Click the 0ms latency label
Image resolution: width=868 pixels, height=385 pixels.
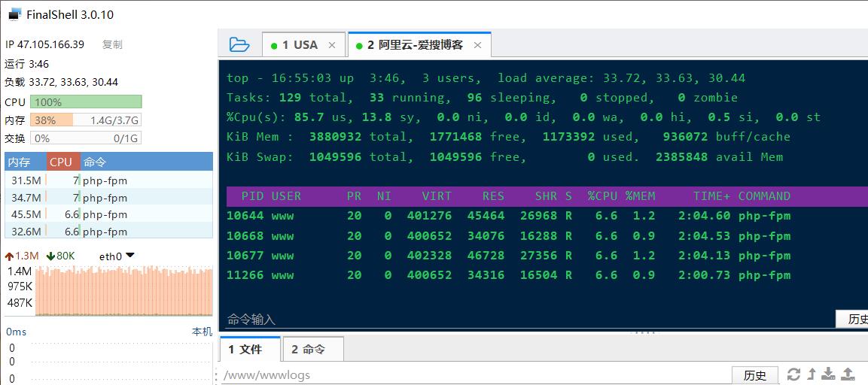coord(16,332)
